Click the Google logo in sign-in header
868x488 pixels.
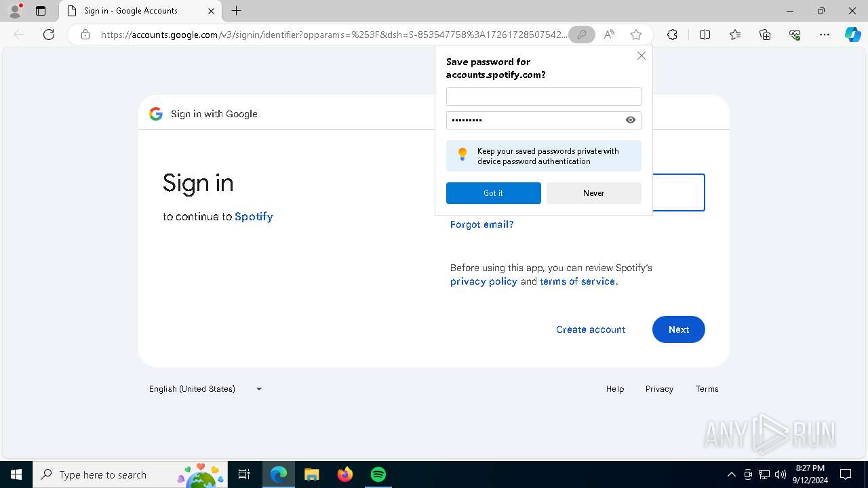pyautogui.click(x=156, y=114)
